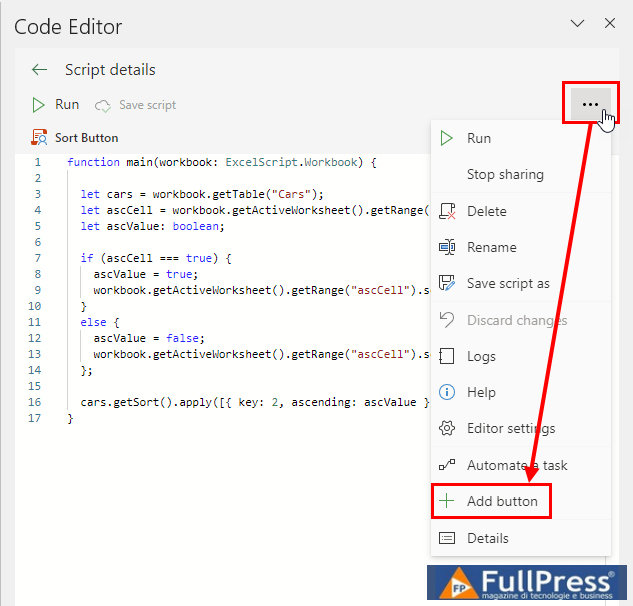Click line number 17 in the gutter
This screenshot has width=633, height=606.
click(34, 418)
